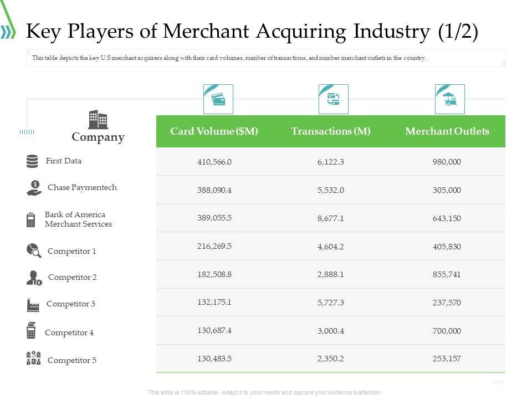Image resolution: width=532 pixels, height=399 pixels.
Task: Click the Competitor 2 person icon
Action: click(34, 278)
